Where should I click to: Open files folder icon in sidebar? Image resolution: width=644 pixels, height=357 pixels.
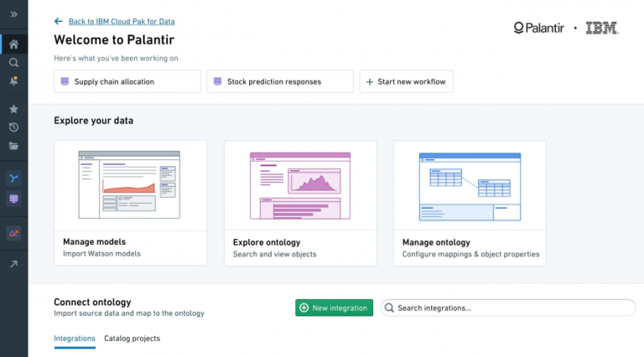pyautogui.click(x=14, y=146)
